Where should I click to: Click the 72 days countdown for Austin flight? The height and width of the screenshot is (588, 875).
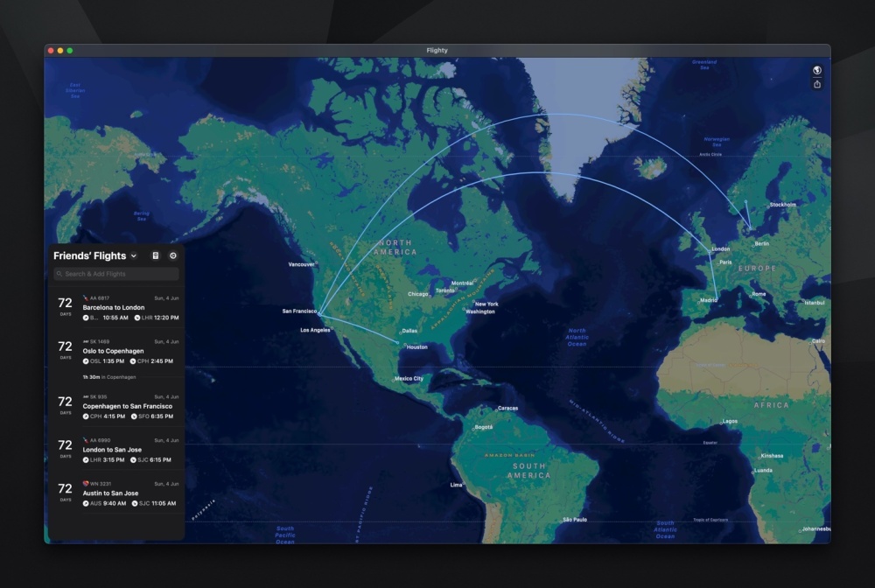click(66, 492)
